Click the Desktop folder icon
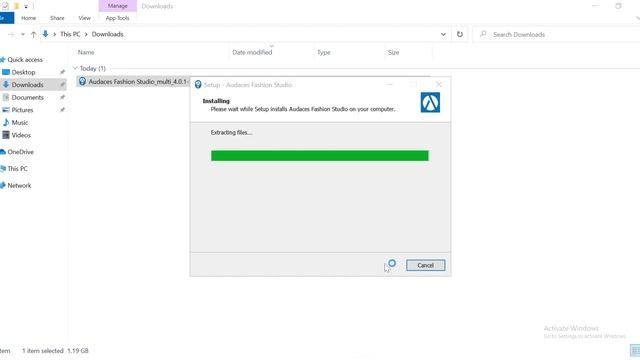The image size is (640, 360). [6, 72]
